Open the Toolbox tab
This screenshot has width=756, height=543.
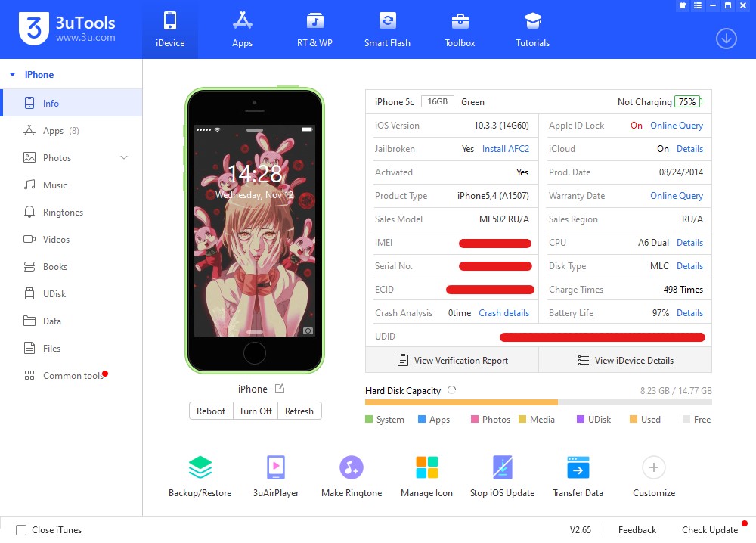[460, 29]
